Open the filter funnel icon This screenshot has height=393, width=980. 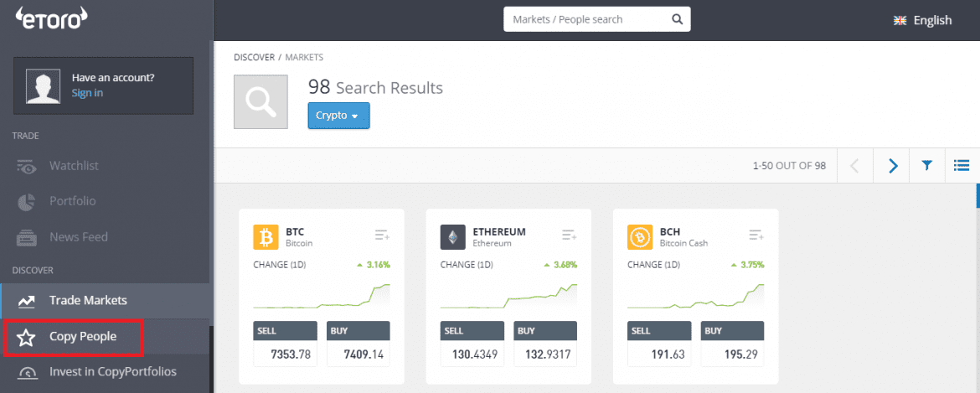point(927,166)
